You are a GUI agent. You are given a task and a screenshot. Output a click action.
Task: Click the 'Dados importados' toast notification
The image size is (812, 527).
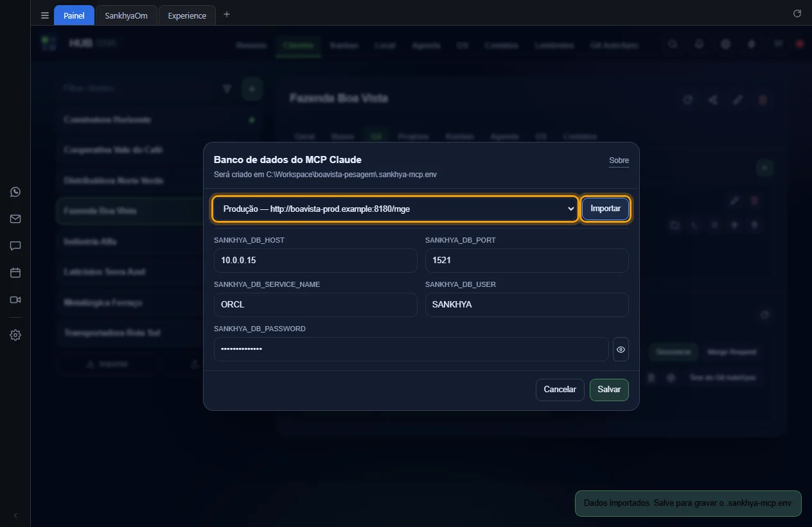click(x=689, y=503)
